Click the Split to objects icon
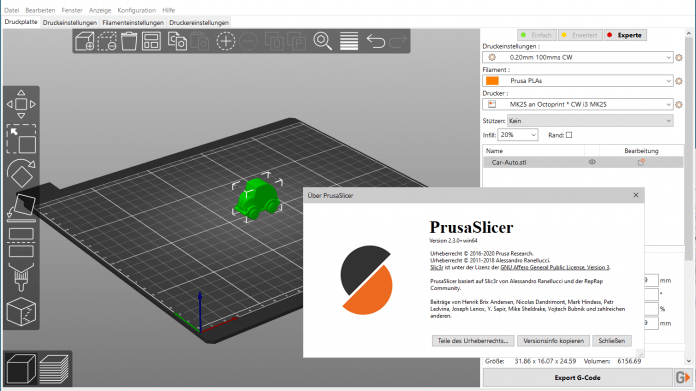 coord(274,42)
